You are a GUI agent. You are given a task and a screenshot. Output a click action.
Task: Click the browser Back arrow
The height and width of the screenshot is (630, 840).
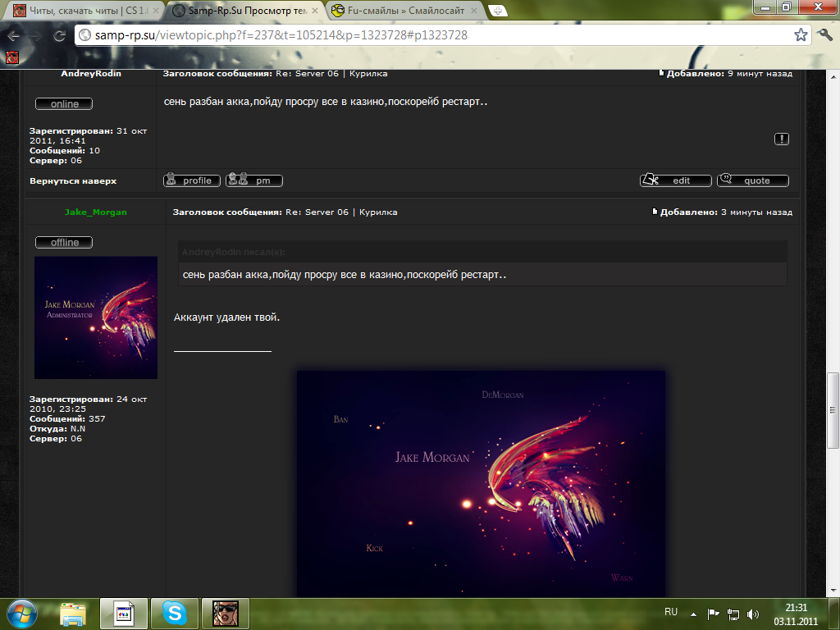click(x=13, y=36)
